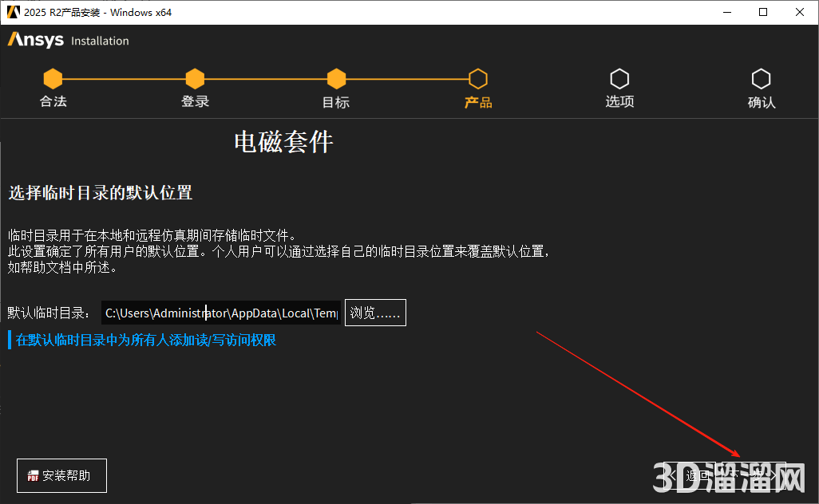Click the 产品 step label text

click(x=478, y=103)
